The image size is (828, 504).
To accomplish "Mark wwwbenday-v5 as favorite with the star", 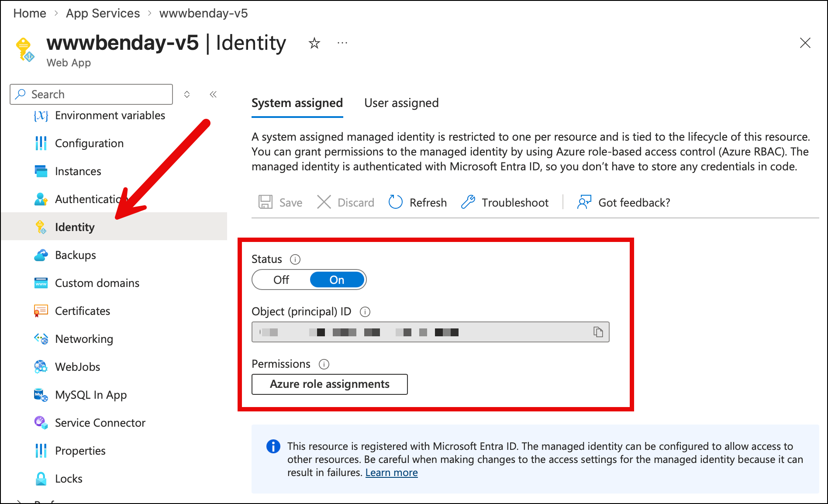I will pos(314,43).
